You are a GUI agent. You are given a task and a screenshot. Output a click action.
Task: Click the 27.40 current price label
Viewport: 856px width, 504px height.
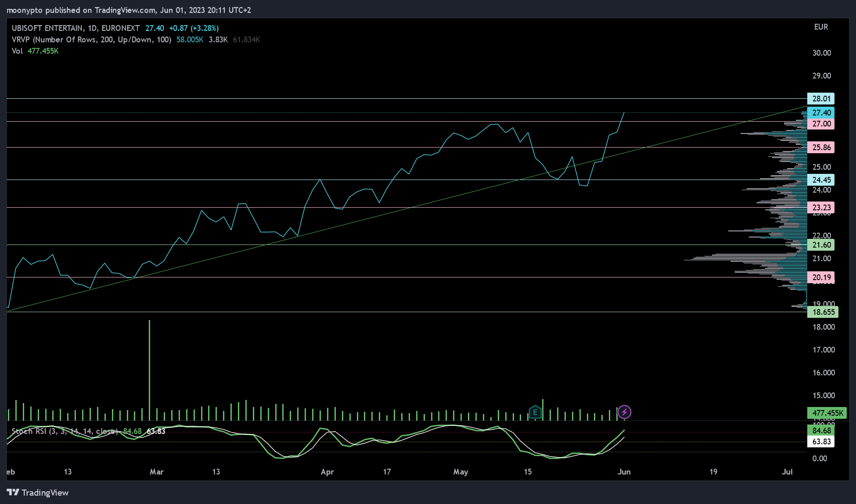point(821,113)
